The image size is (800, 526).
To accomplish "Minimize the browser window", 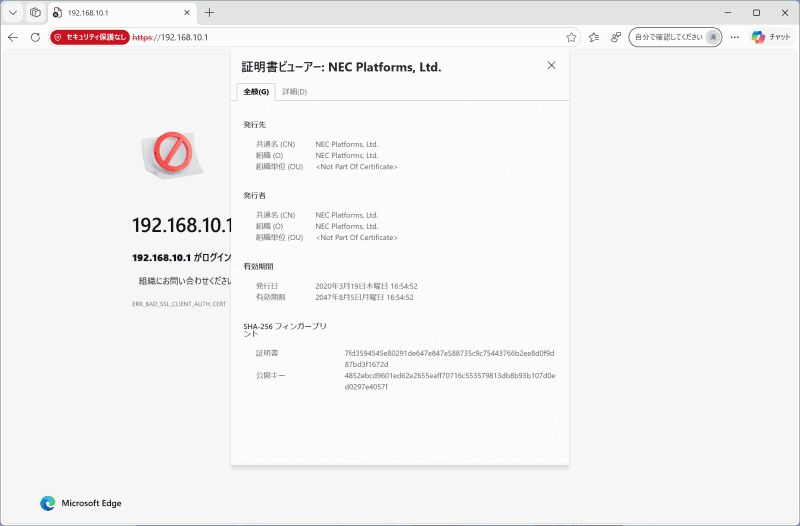I will click(x=728, y=13).
